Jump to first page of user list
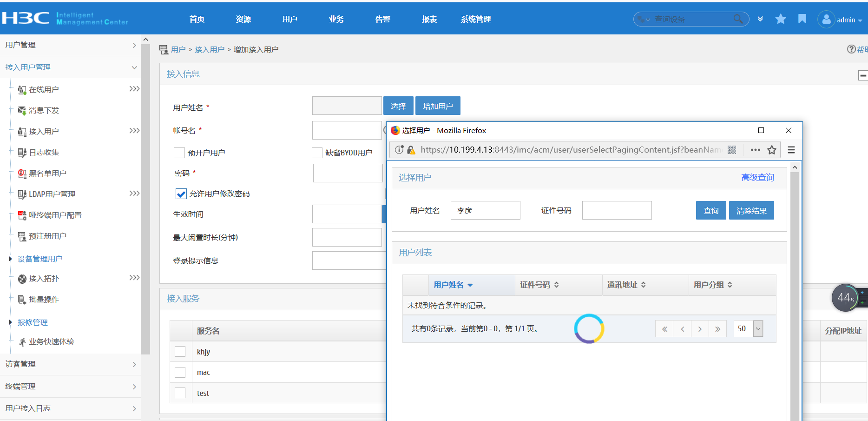 tap(664, 329)
